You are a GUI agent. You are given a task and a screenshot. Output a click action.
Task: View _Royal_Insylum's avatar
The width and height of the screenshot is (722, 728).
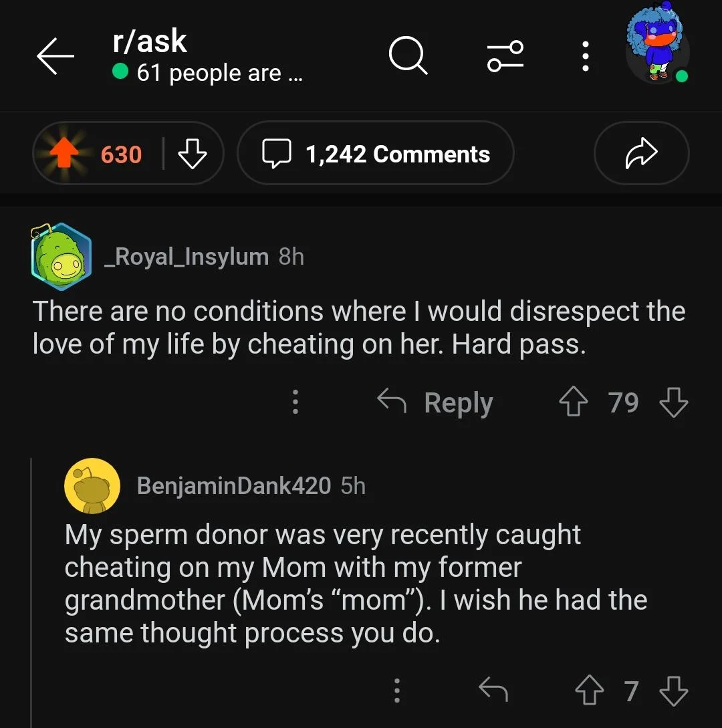point(62,257)
